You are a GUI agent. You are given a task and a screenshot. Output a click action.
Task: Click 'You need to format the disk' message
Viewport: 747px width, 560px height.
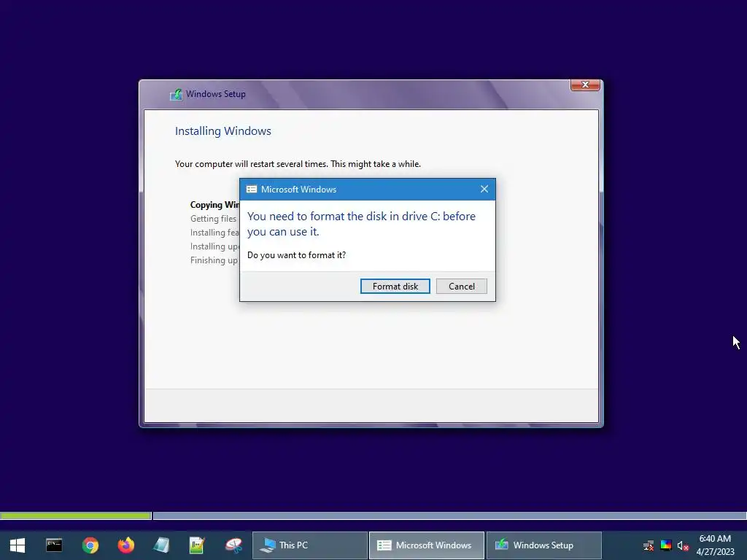361,224
